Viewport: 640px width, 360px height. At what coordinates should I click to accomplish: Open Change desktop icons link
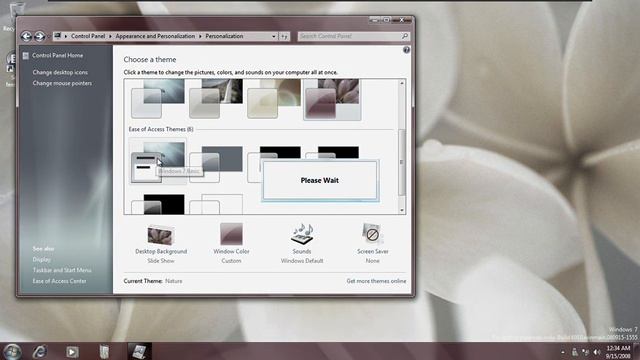60,72
